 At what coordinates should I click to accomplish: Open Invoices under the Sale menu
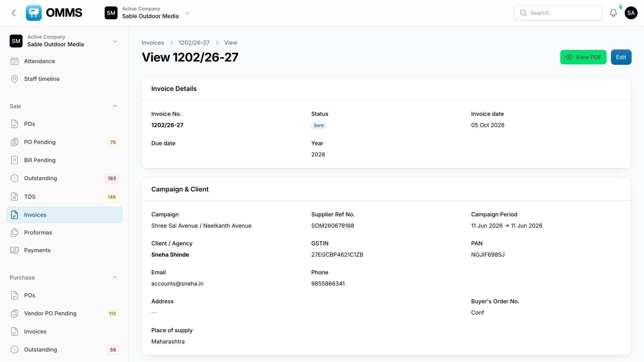click(64, 215)
